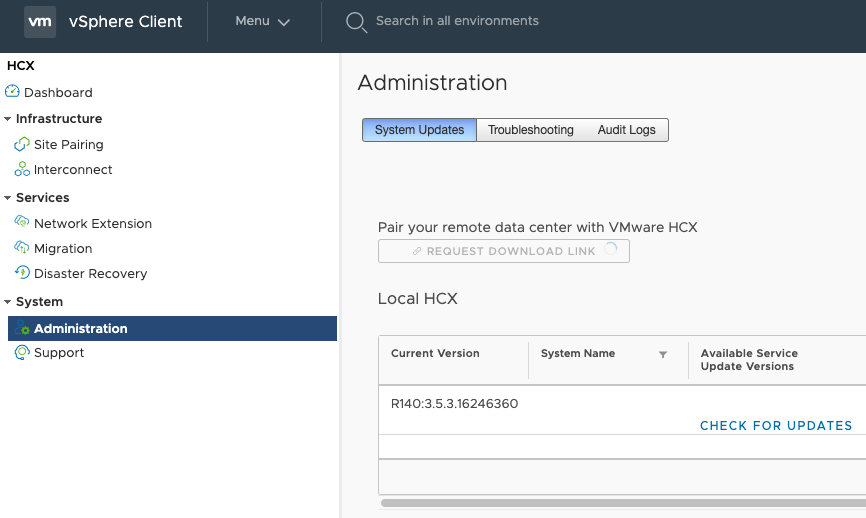Select the Administration gear icon

click(22, 328)
